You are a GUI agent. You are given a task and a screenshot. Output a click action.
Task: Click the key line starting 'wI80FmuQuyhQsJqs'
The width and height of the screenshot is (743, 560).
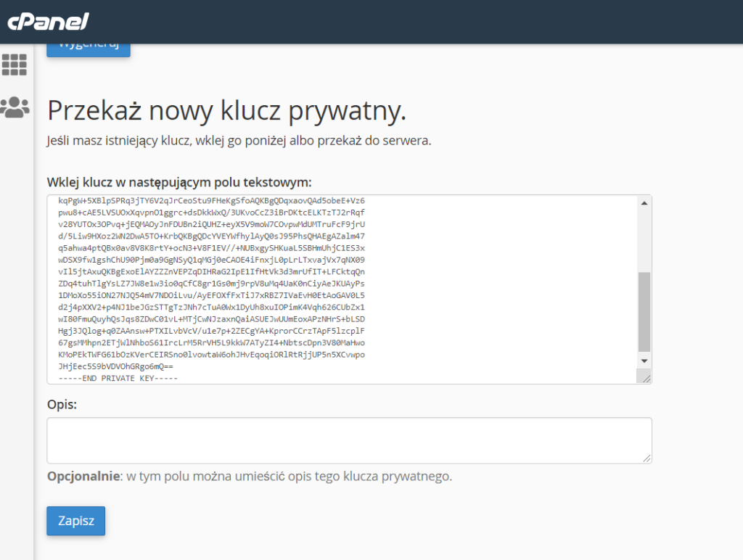pyautogui.click(x=211, y=319)
